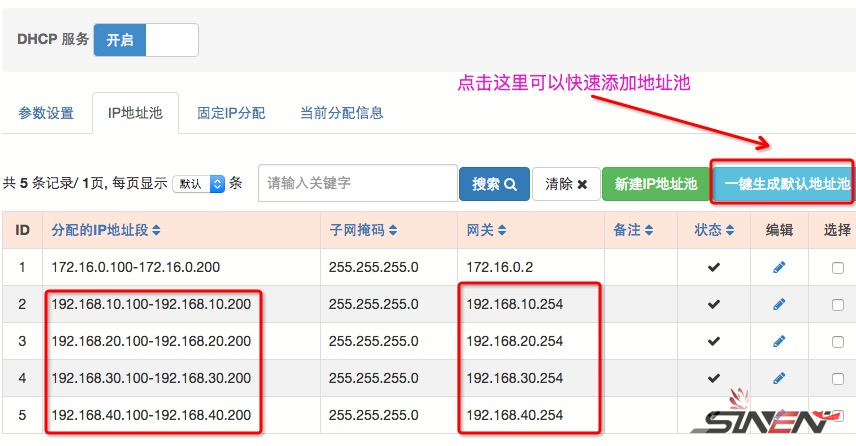
Task: Toggle status checkmark for 172.16.0.2 gateway row
Action: pyautogui.click(x=714, y=267)
